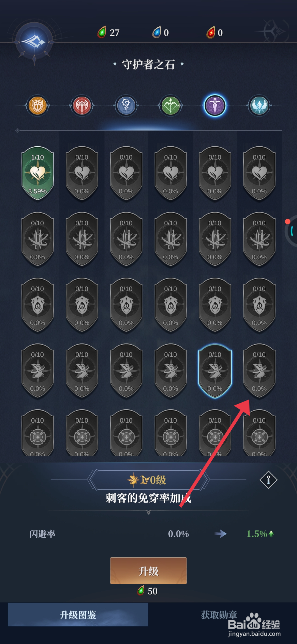Tap the red gem currency counter
Screen dimensions: 297x644
point(215,32)
